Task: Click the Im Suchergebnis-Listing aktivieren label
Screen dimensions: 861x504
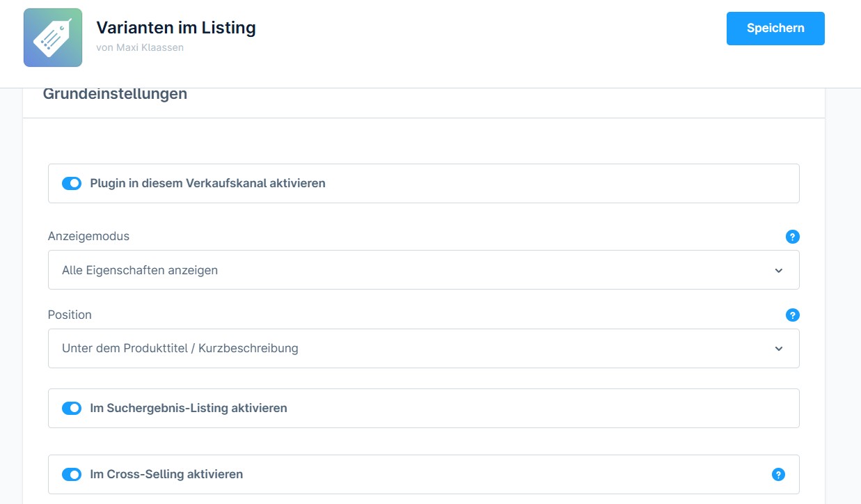Action: click(189, 408)
